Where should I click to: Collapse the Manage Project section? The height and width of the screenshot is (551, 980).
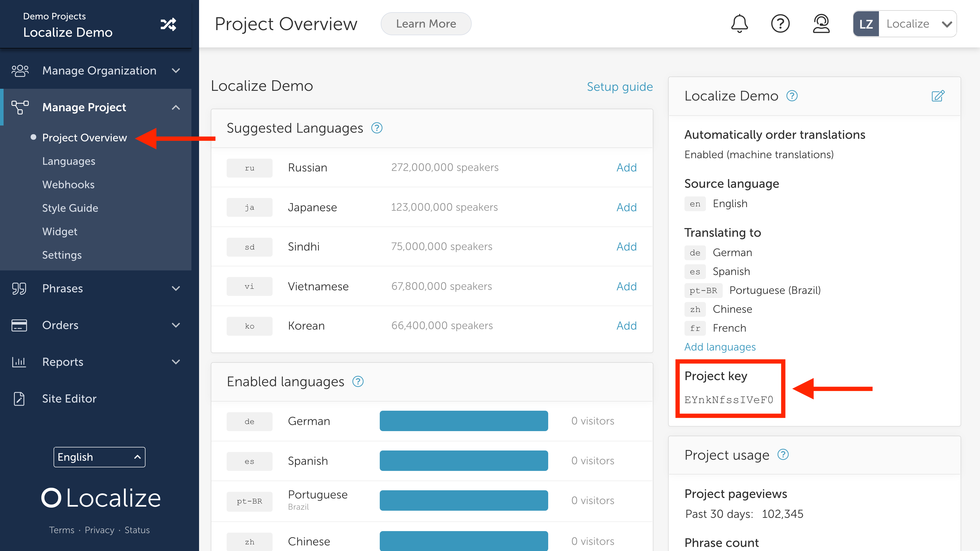pyautogui.click(x=175, y=107)
